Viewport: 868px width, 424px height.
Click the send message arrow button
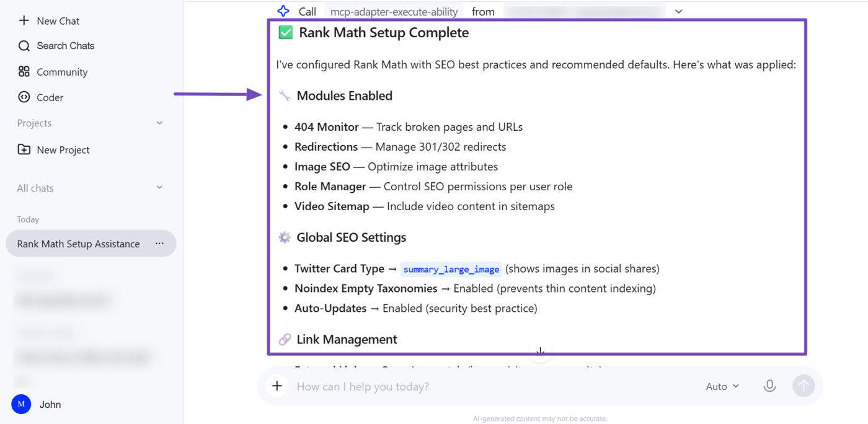804,386
